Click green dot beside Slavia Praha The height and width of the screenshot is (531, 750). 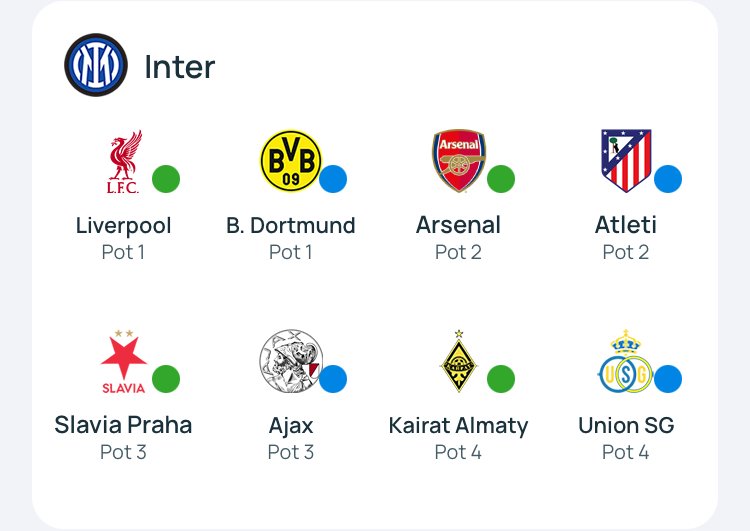(x=166, y=379)
